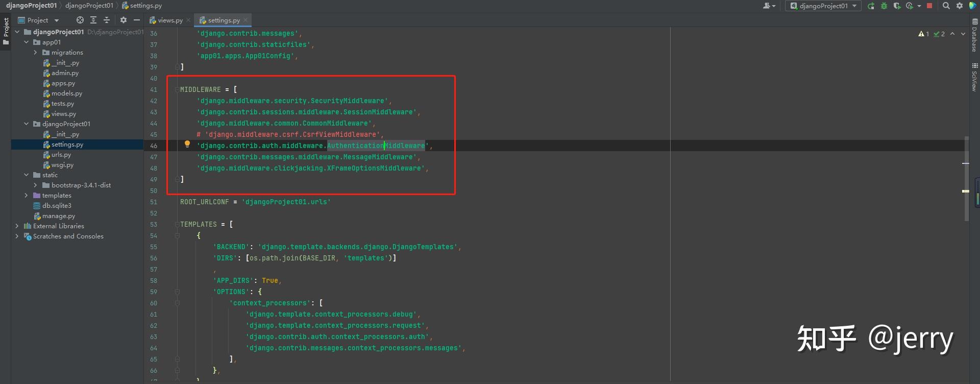The width and height of the screenshot is (980, 384).
Task: Open Search Everywhere magnifier
Action: [946, 6]
